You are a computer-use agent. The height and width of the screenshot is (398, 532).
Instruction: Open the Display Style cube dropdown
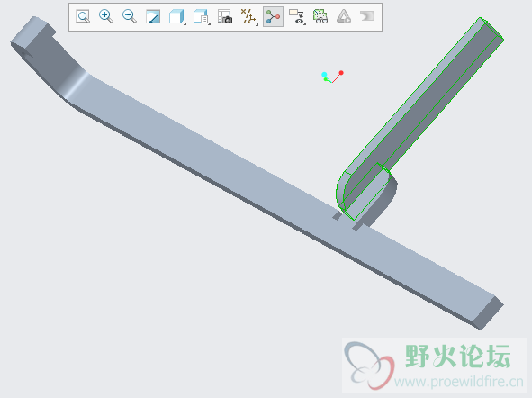tap(177, 16)
